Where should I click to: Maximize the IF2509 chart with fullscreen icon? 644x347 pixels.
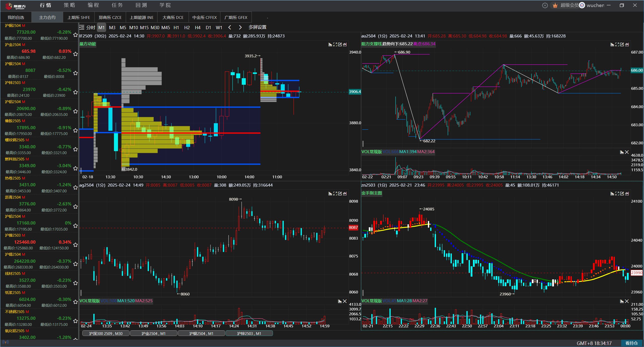pyautogui.click(x=335, y=45)
